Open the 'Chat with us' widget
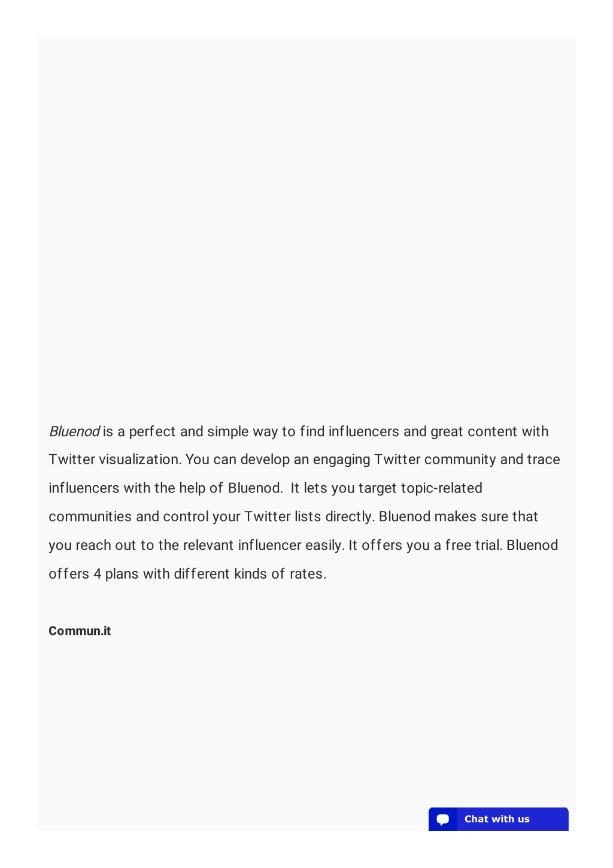 (498, 819)
